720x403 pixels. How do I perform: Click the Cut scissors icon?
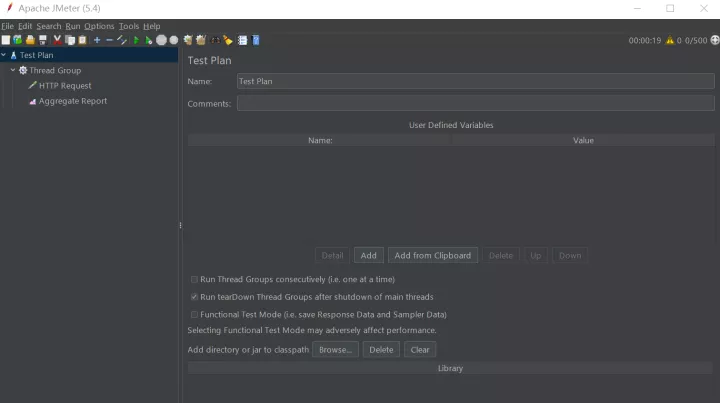57,40
